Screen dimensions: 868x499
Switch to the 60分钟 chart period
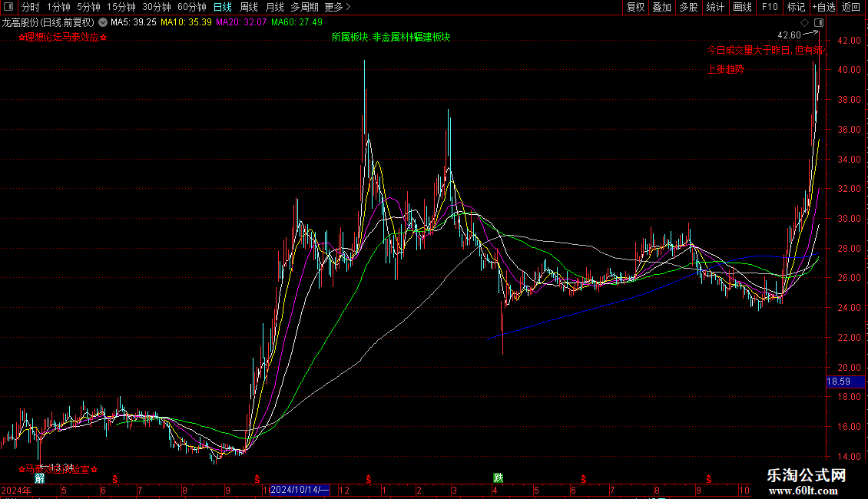coord(191,7)
